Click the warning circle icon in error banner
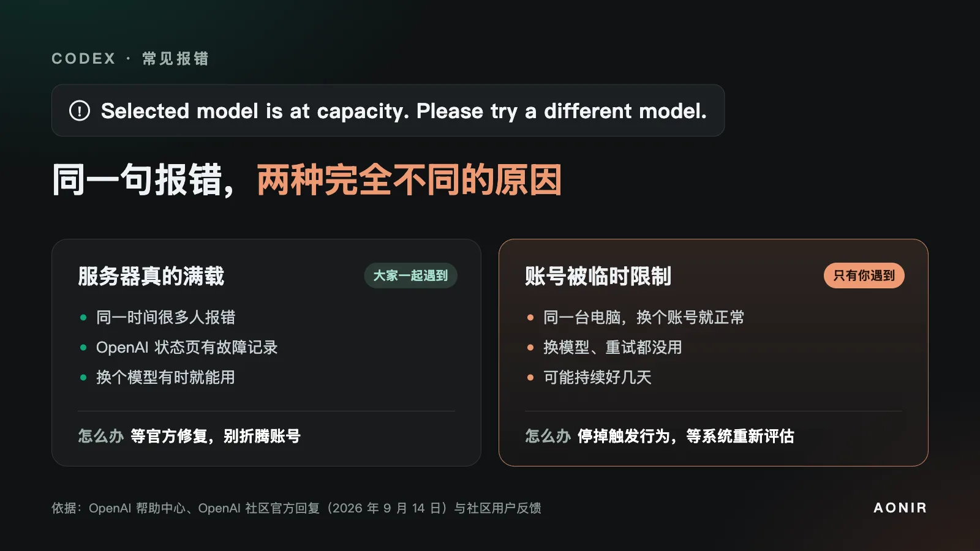Image resolution: width=980 pixels, height=551 pixels. tap(80, 111)
